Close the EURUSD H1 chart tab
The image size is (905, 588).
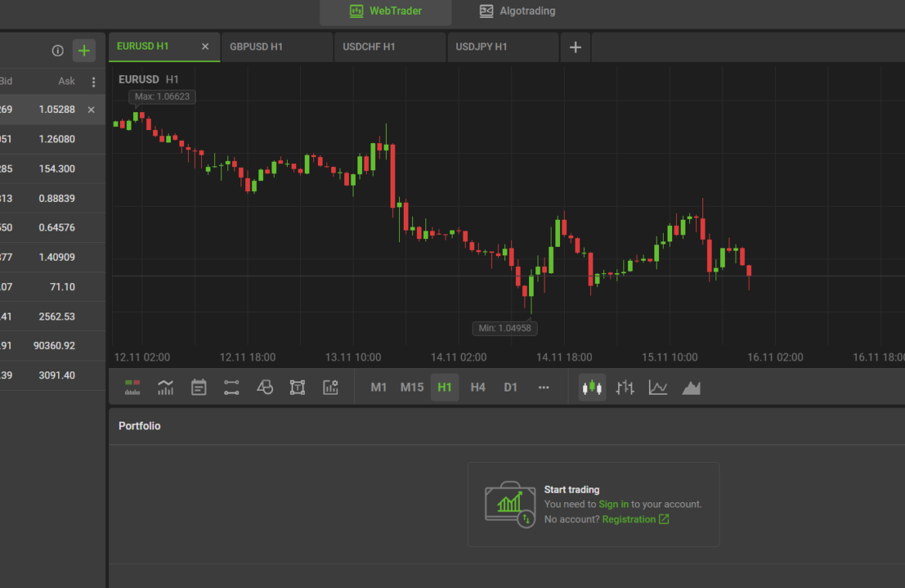[205, 46]
